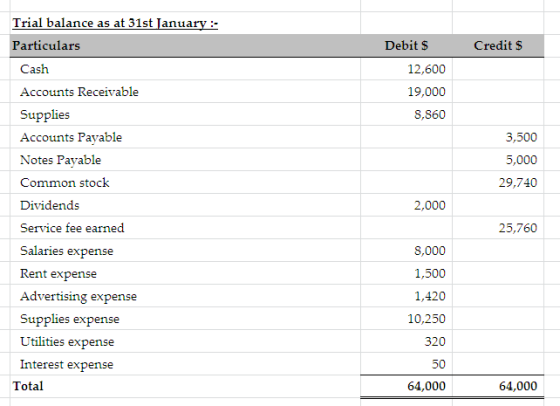
Task: Select the credit value 5,000
Action: pos(521,160)
